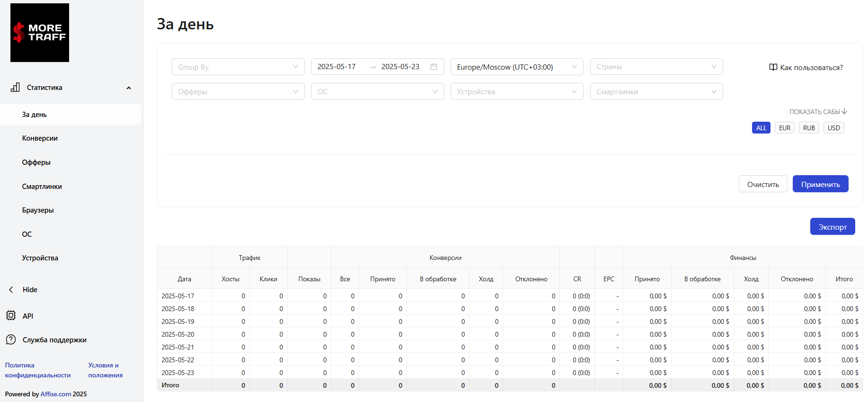Click the Очистить button

coord(763,184)
